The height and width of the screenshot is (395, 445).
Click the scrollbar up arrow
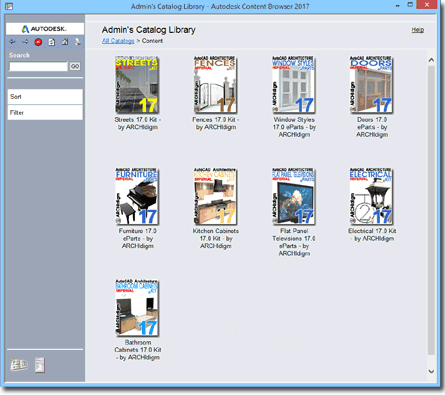(x=431, y=60)
